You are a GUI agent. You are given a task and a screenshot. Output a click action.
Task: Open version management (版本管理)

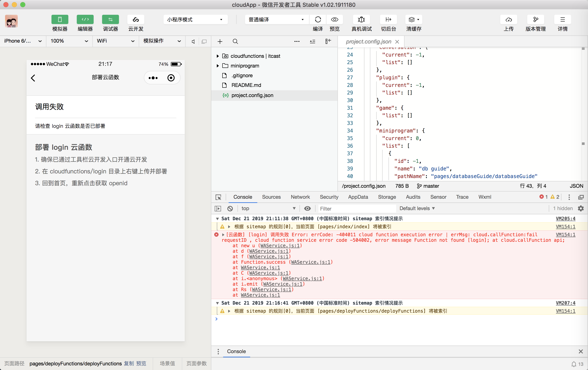tap(535, 20)
